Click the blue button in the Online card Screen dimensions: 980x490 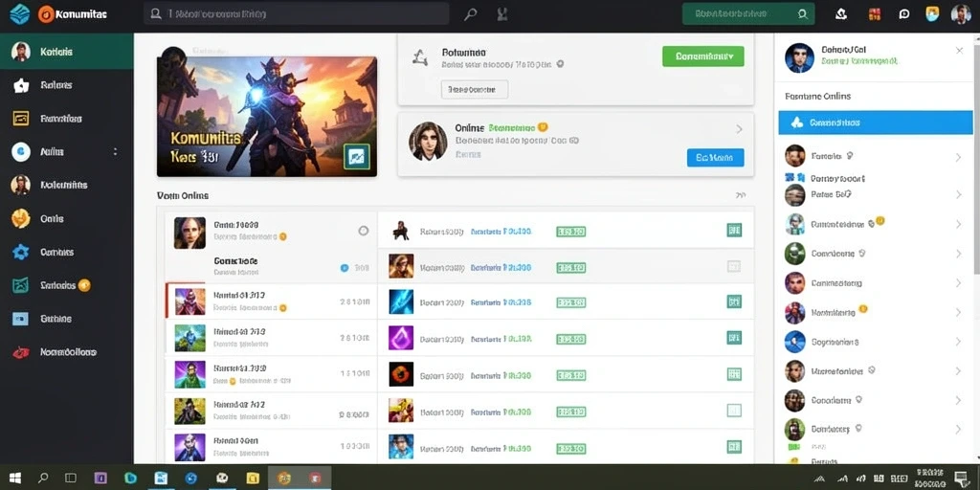[x=715, y=158]
